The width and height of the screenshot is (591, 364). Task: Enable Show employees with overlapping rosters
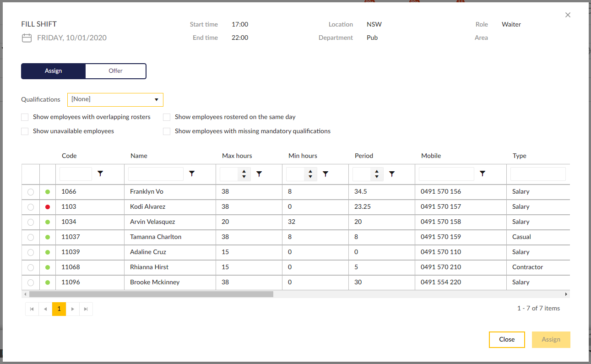(x=25, y=117)
